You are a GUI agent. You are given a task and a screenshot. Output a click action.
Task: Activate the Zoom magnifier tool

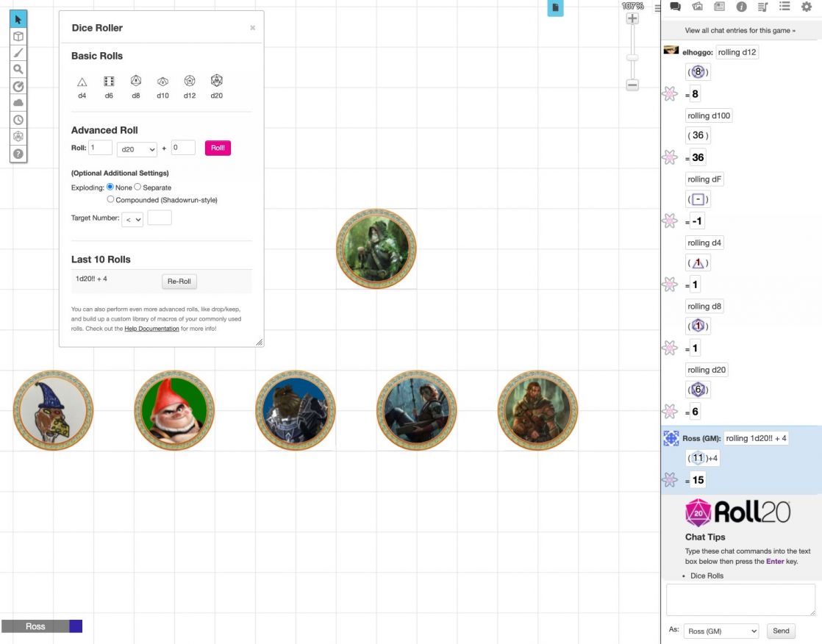point(18,69)
